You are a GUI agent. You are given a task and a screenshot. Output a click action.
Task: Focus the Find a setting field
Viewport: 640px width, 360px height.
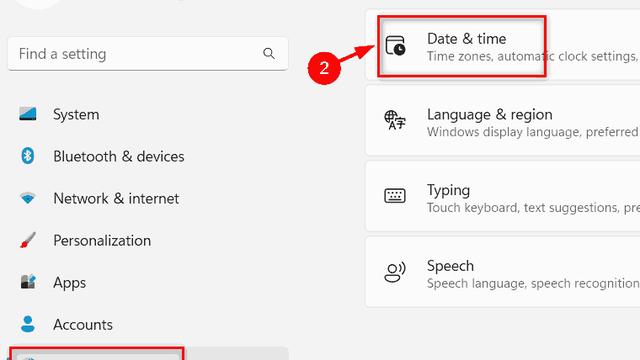[x=148, y=54]
